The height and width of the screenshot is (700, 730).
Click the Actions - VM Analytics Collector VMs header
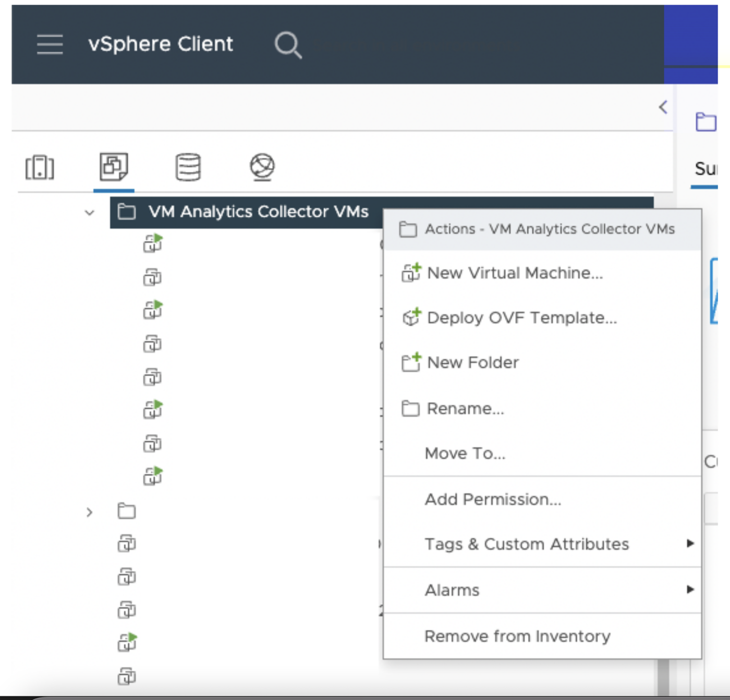(x=542, y=229)
